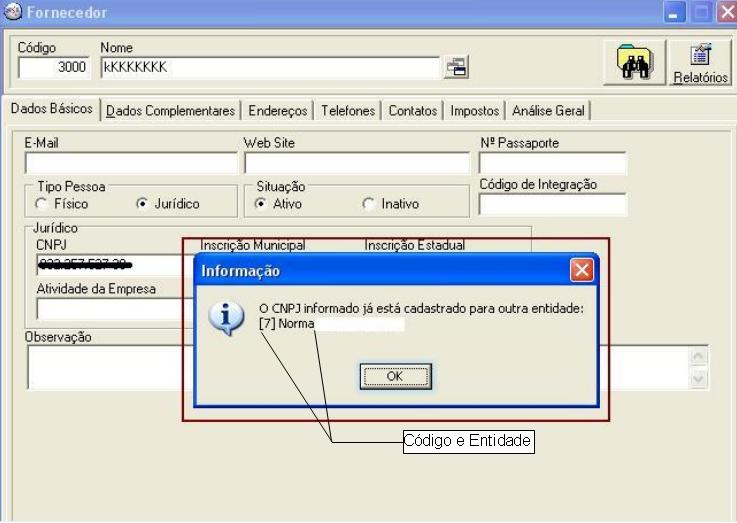Viewport: 737px width, 523px height.
Task: Select the Físico person type
Action: [x=43, y=204]
